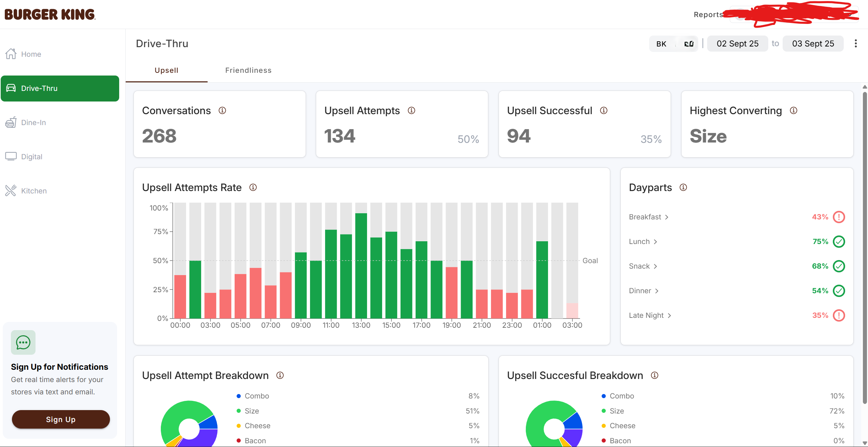Click the Snack green checkmark status icon
Screen dimensions: 868x447
point(839,266)
